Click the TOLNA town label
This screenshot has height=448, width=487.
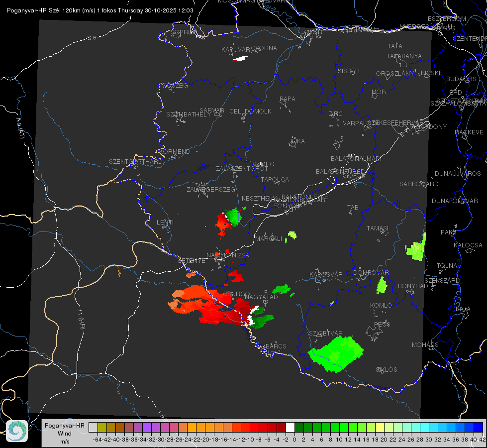[x=447, y=266]
